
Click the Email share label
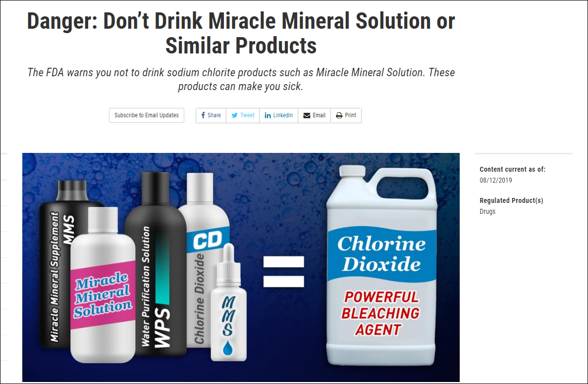[319, 115]
